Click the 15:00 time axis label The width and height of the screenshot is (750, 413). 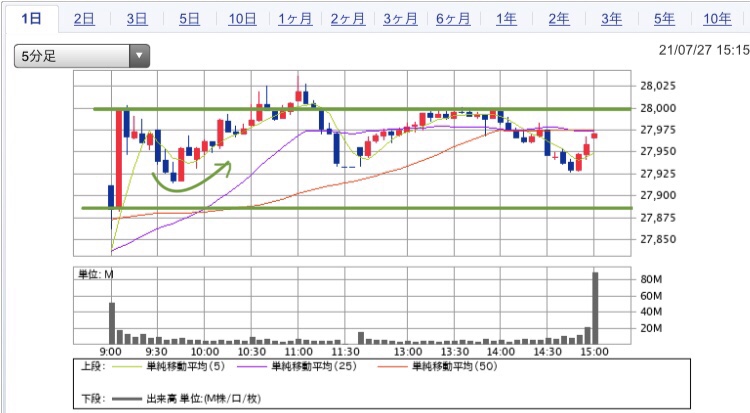pos(595,352)
